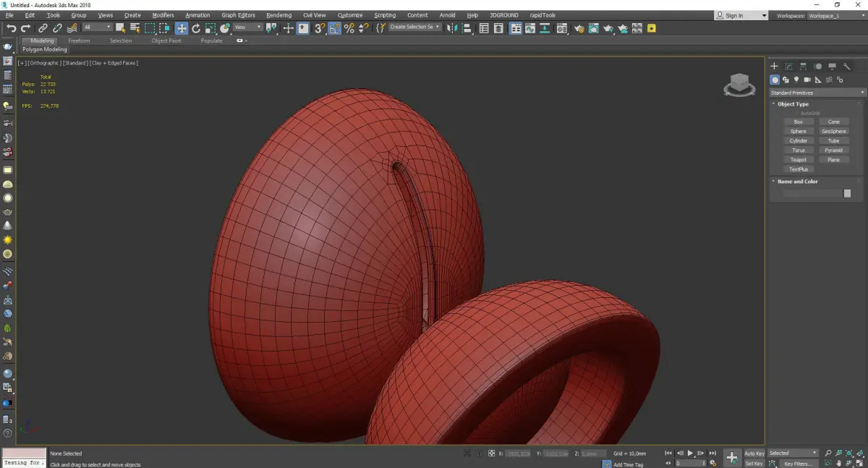Switch to Object Paint ribbon tab
This screenshot has height=468, width=868.
[166, 41]
